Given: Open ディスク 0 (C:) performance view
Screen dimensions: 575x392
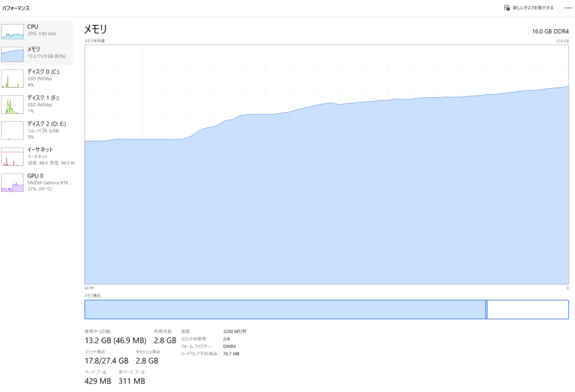Looking at the screenshot, I should pos(37,78).
